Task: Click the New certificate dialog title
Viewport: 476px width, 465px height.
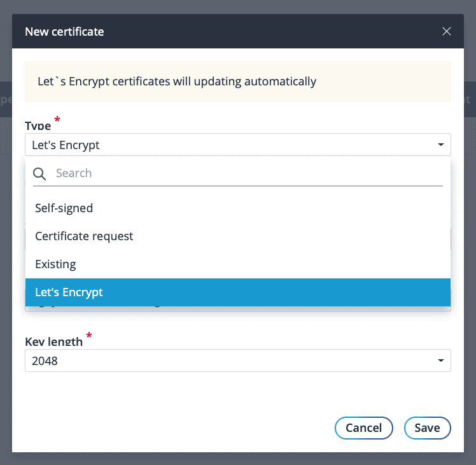Action: coord(64,31)
